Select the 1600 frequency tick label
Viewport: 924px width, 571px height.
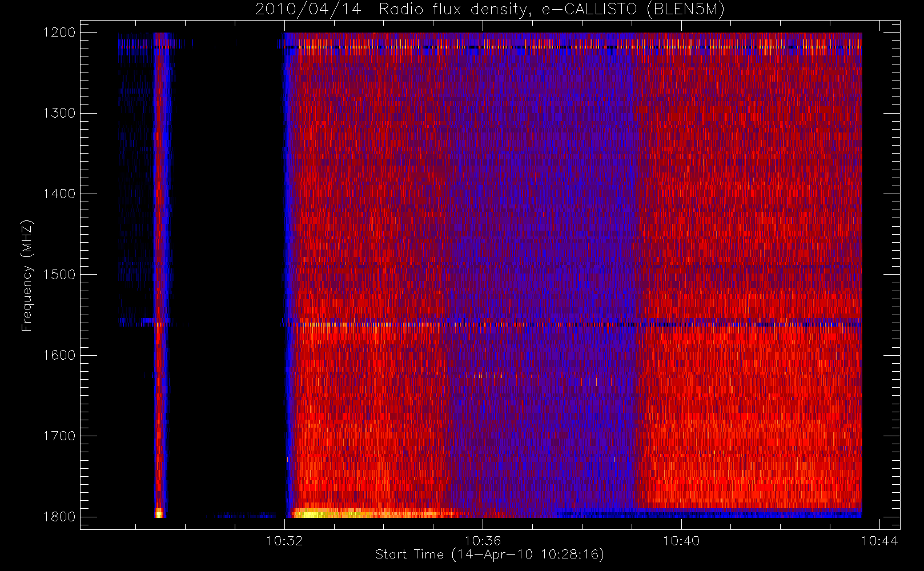tap(59, 355)
